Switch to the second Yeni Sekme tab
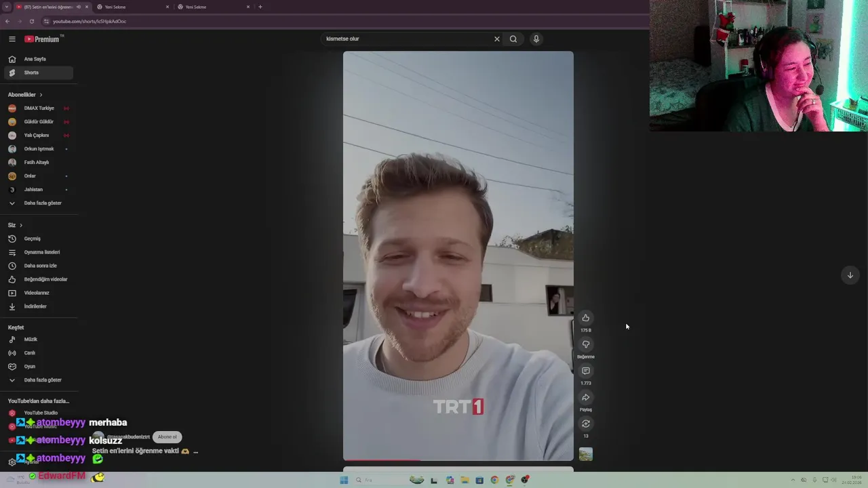This screenshot has width=868, height=488. [132, 7]
